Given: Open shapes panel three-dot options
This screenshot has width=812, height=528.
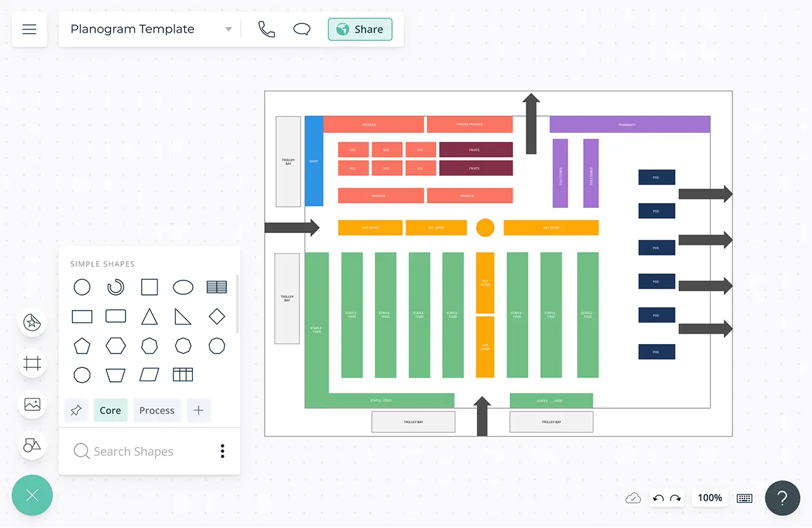Looking at the screenshot, I should [223, 451].
